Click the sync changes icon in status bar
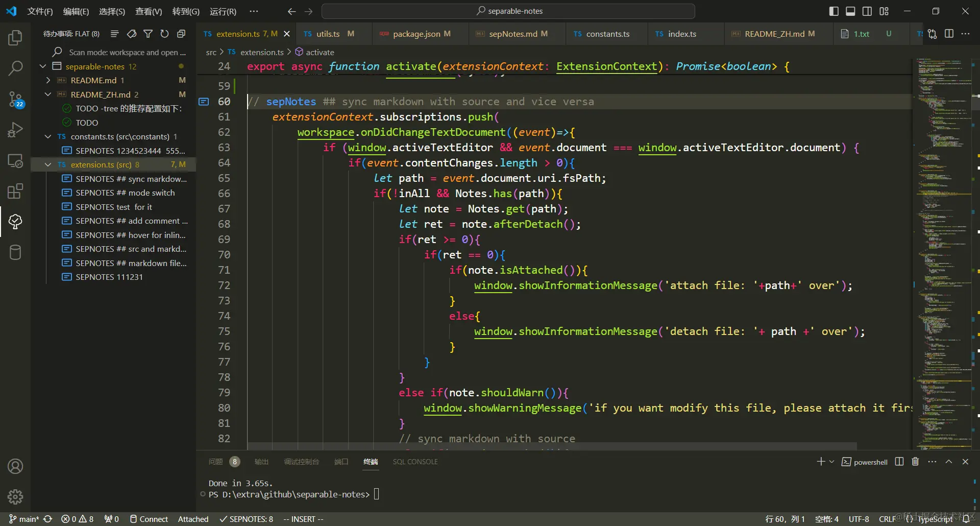Image resolution: width=980 pixels, height=526 pixels. click(x=48, y=519)
